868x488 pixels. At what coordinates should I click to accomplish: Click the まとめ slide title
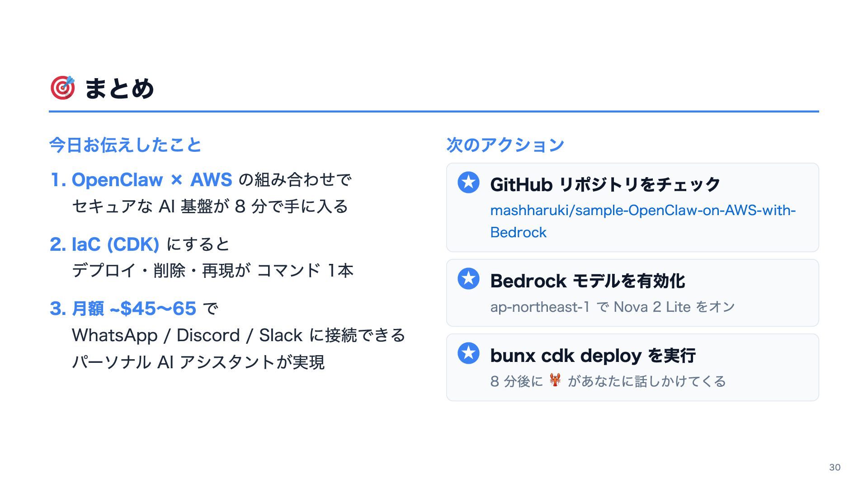coord(119,89)
